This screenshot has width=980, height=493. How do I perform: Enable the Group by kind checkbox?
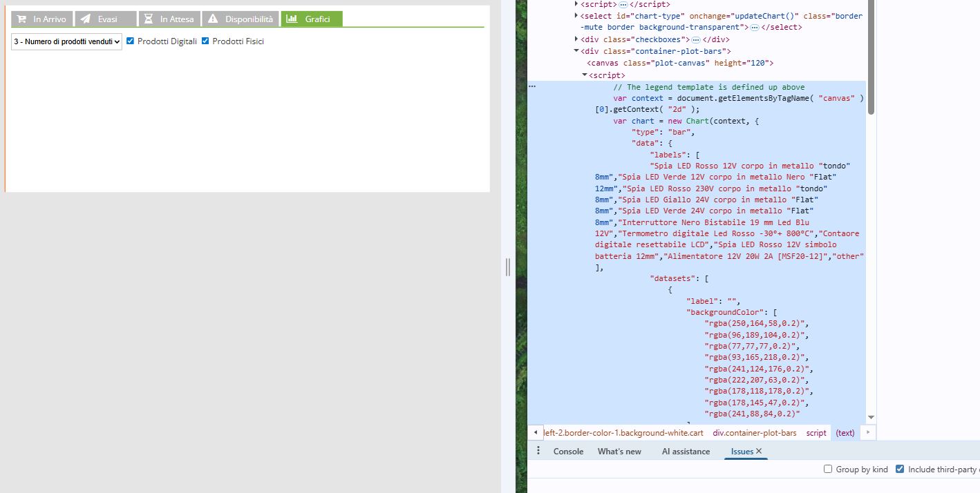828,470
